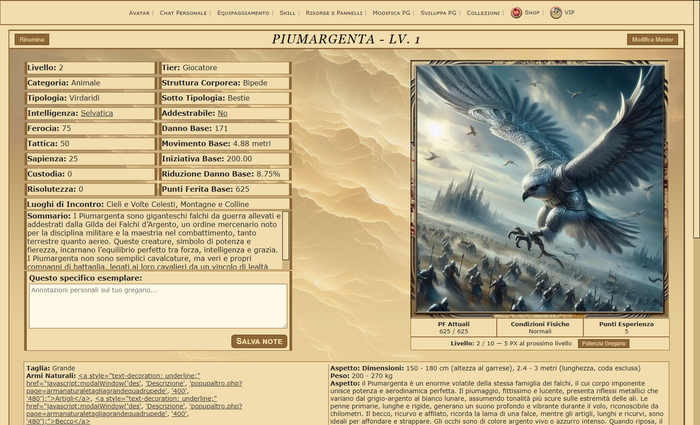Select Struttura Corporea: Bipede field

coord(225,83)
